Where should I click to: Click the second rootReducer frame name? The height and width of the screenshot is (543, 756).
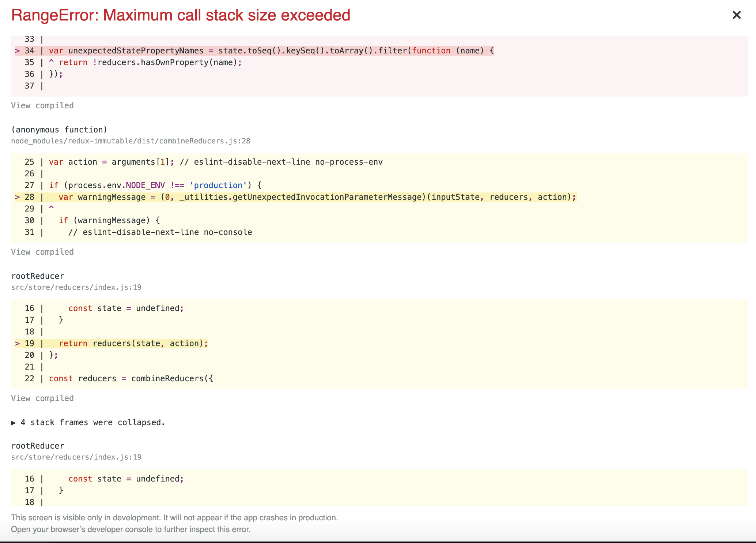pos(38,446)
